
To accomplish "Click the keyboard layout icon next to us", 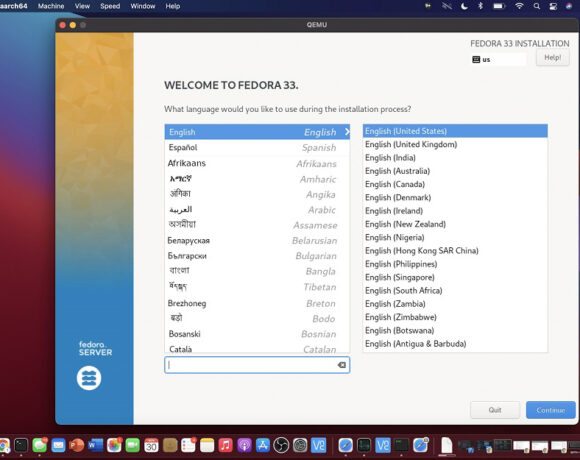I will click(x=476, y=60).
